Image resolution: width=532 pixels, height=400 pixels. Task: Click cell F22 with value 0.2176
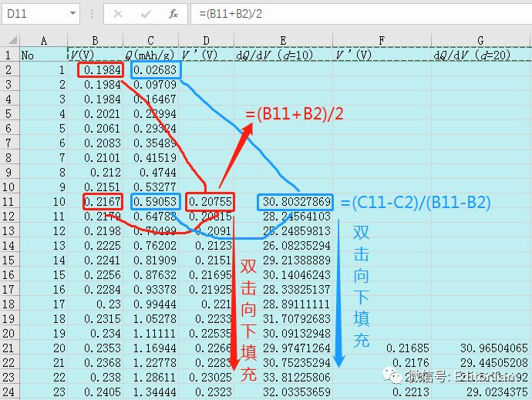point(382,363)
